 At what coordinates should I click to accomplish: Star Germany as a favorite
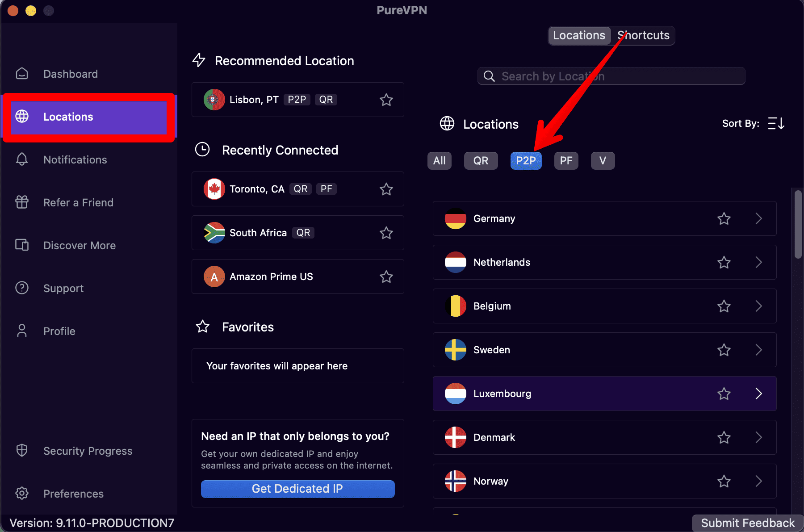click(724, 218)
